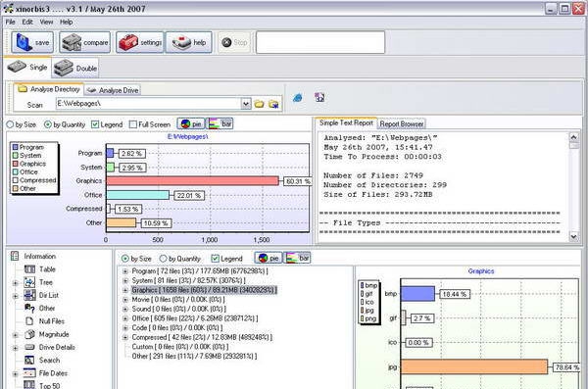Click the Graphics swatch in top legend
The width and height of the screenshot is (588, 389).
pos(16,164)
